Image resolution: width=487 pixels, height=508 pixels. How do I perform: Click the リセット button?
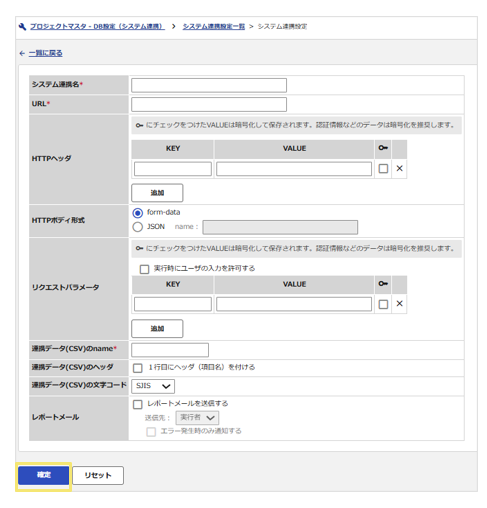[x=98, y=475]
